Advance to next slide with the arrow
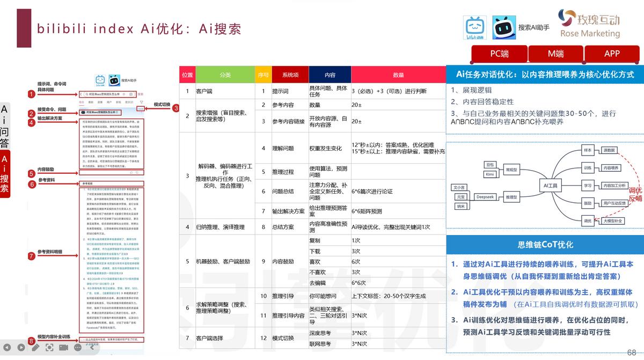This screenshot has width=644, height=360. (x=21, y=348)
